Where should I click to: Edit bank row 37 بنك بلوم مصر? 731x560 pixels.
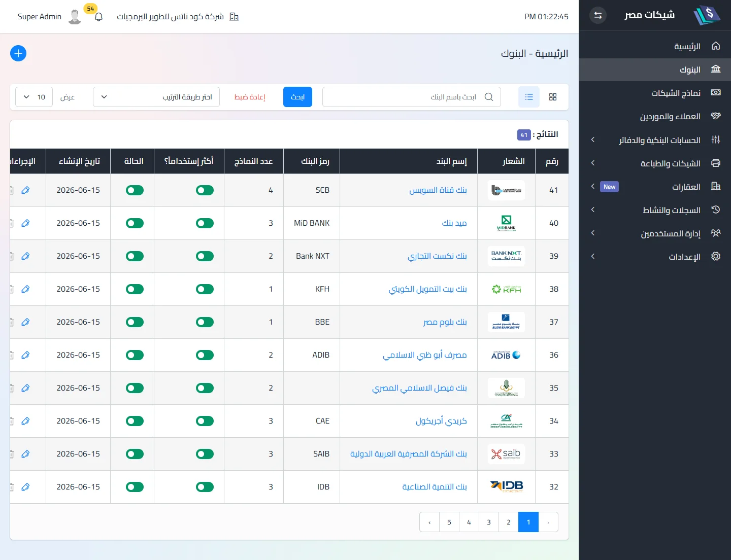[x=25, y=322]
